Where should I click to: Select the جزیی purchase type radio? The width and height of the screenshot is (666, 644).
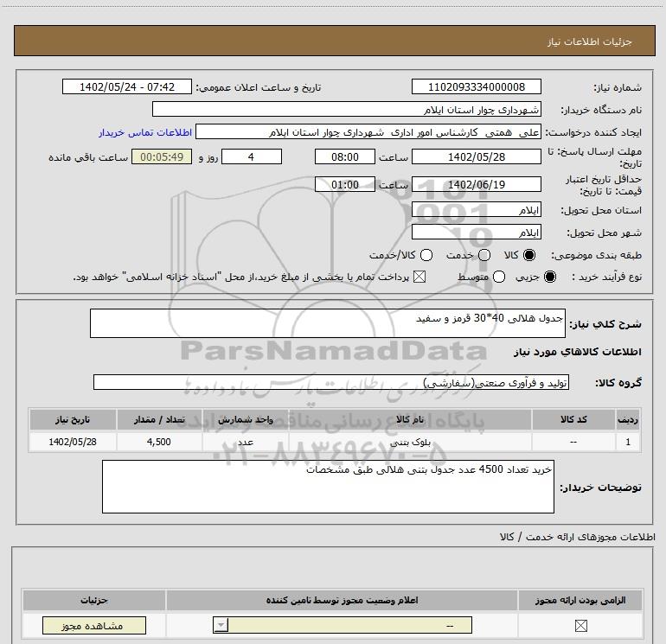[550, 277]
